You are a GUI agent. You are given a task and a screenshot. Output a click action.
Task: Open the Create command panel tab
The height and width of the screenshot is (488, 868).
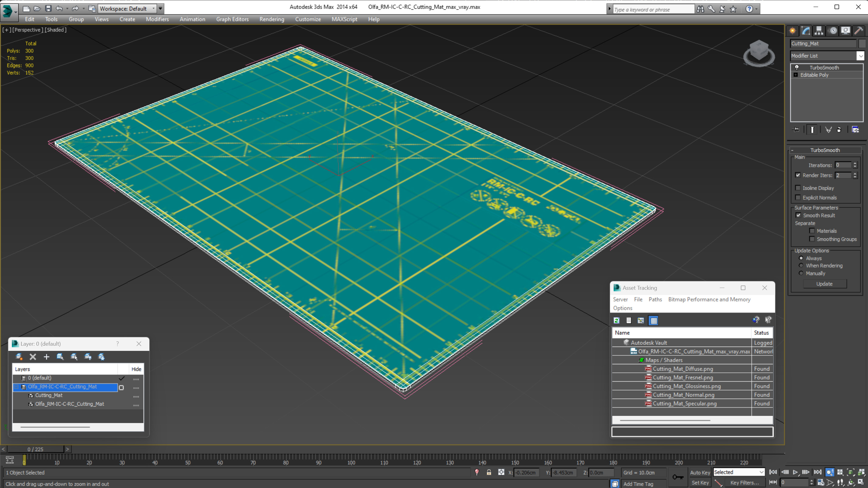792,31
